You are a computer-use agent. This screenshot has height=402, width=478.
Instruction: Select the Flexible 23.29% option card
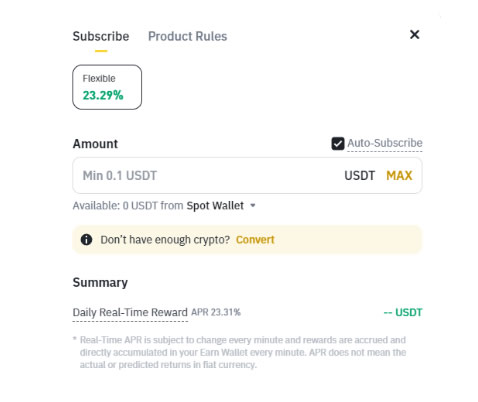click(x=107, y=87)
